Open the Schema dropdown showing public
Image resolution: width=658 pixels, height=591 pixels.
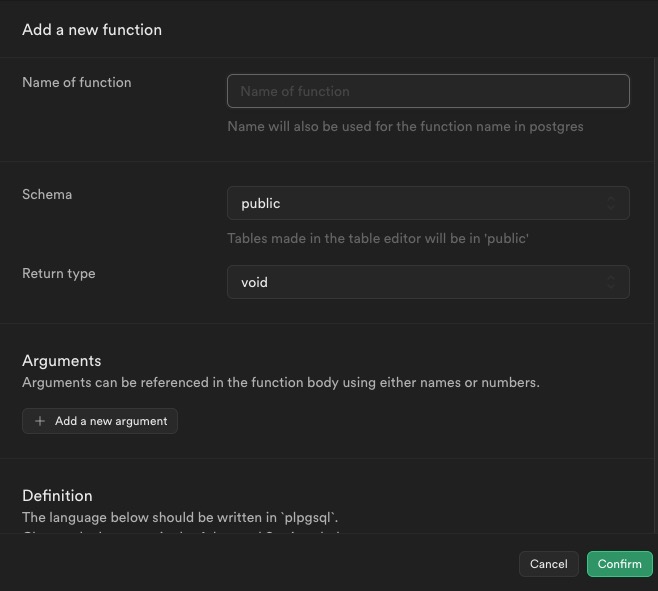pos(428,203)
